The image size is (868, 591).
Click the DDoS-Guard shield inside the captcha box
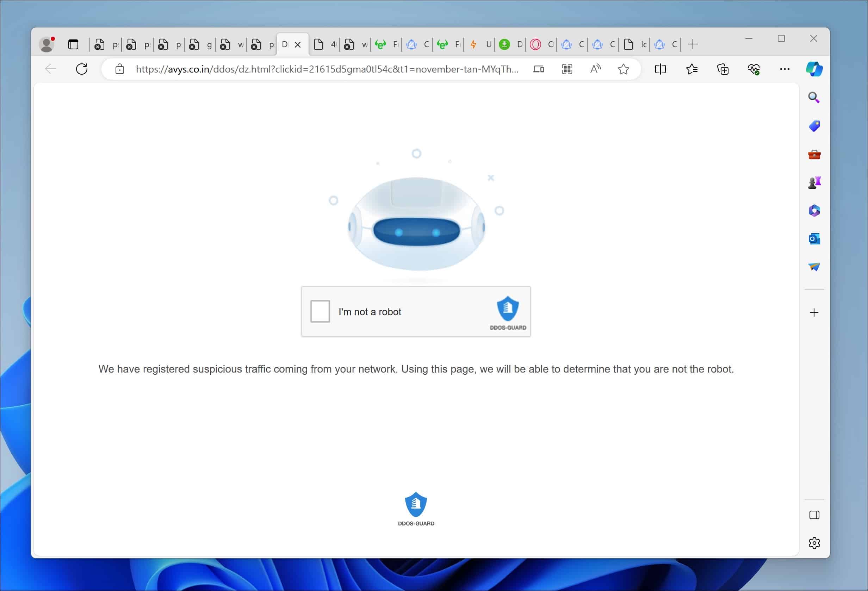[508, 309]
